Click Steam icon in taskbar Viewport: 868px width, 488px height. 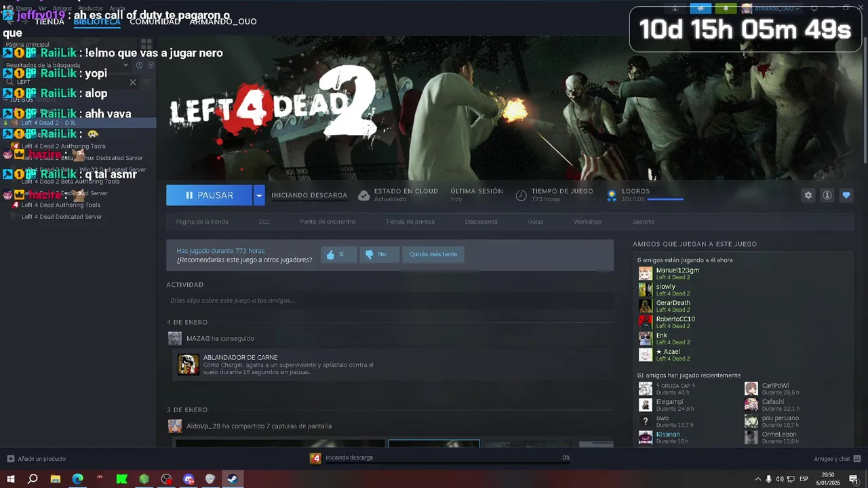click(232, 479)
